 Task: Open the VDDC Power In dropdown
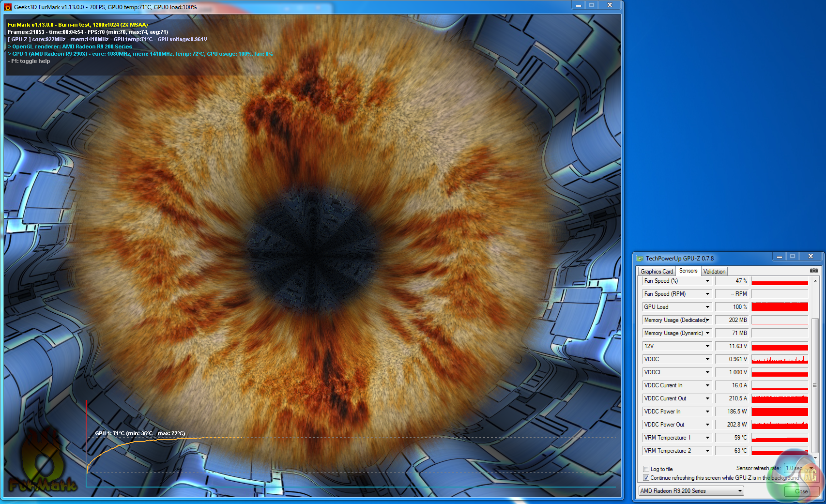point(707,412)
